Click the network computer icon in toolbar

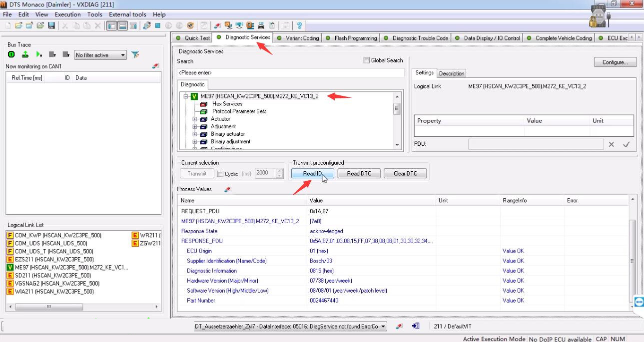tap(239, 25)
